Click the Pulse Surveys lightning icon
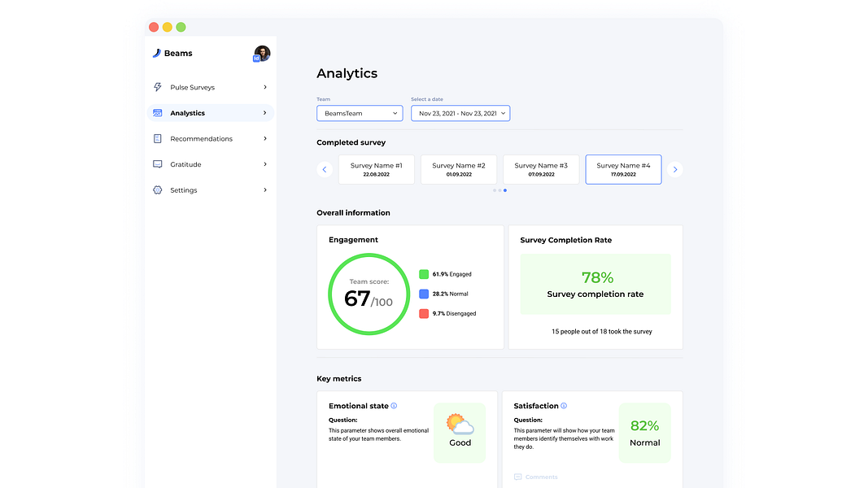868x488 pixels. click(x=158, y=87)
